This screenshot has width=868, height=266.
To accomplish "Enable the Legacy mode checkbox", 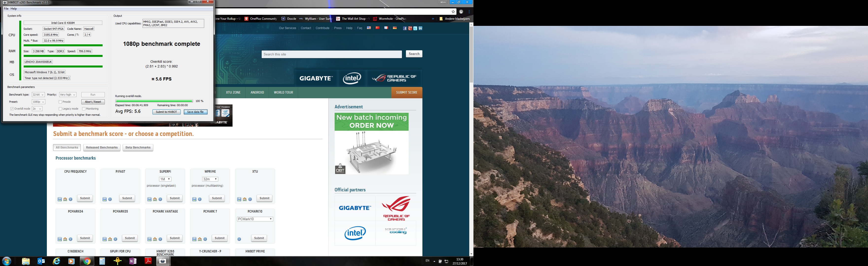I will point(60,109).
